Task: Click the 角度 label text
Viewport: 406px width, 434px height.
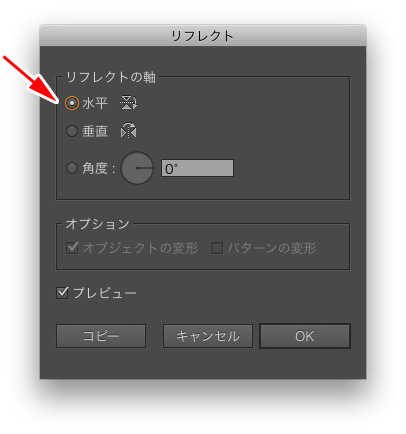Action: (x=95, y=168)
